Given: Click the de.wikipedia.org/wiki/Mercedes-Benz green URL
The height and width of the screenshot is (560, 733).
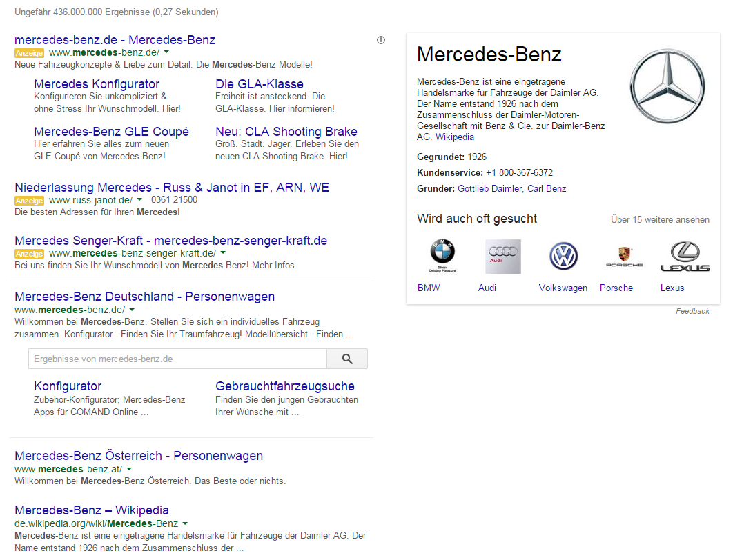Looking at the screenshot, I should tap(97, 523).
